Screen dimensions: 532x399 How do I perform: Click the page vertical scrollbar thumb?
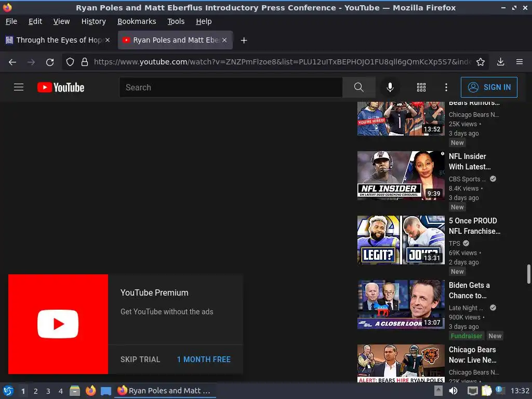[x=528, y=274]
